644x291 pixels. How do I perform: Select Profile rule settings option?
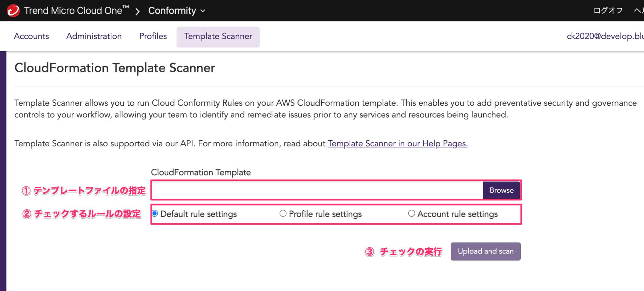[x=282, y=213]
